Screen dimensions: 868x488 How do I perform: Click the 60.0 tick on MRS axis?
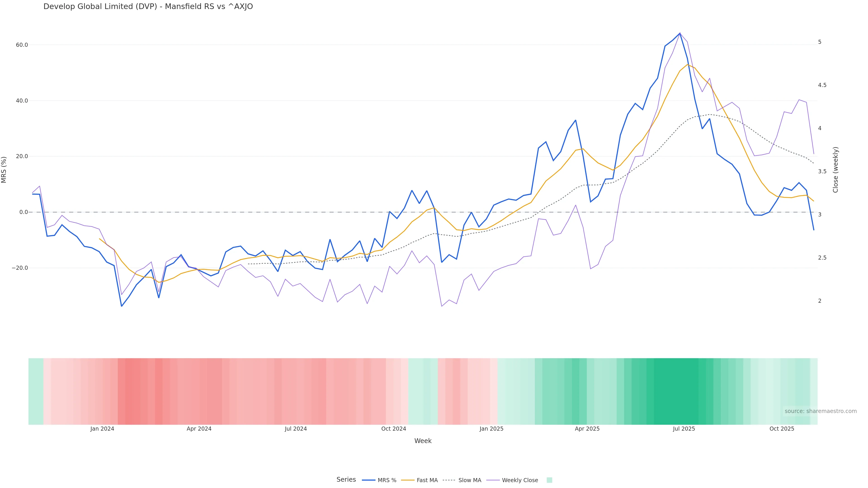click(22, 45)
